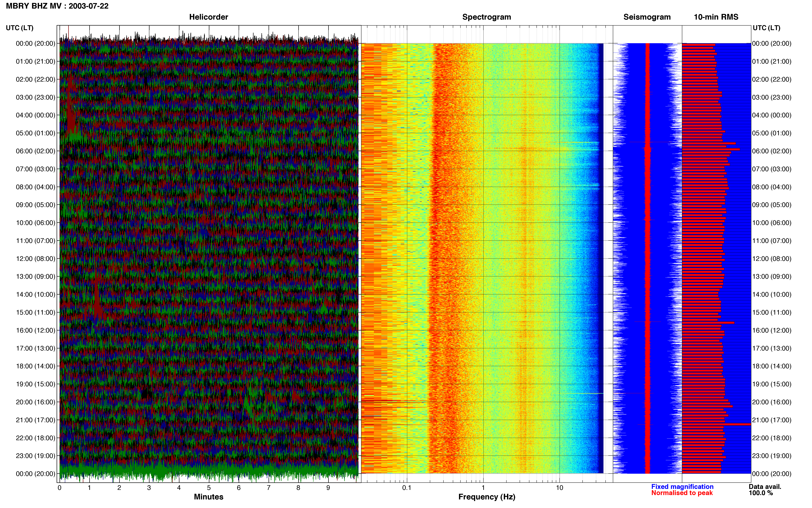Click right time label 16:00 (12:00)
This screenshot has height=508, width=812.
[x=772, y=330]
